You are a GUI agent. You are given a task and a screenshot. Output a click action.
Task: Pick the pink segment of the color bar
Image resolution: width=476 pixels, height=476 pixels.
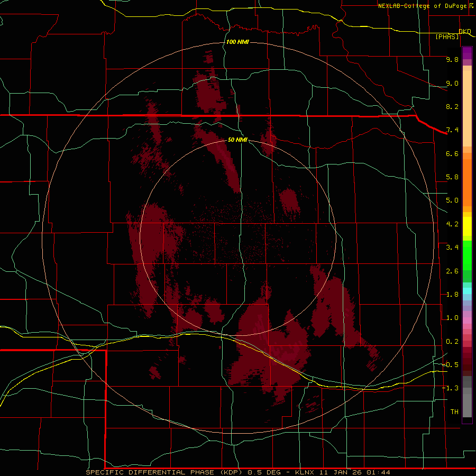click(x=467, y=321)
